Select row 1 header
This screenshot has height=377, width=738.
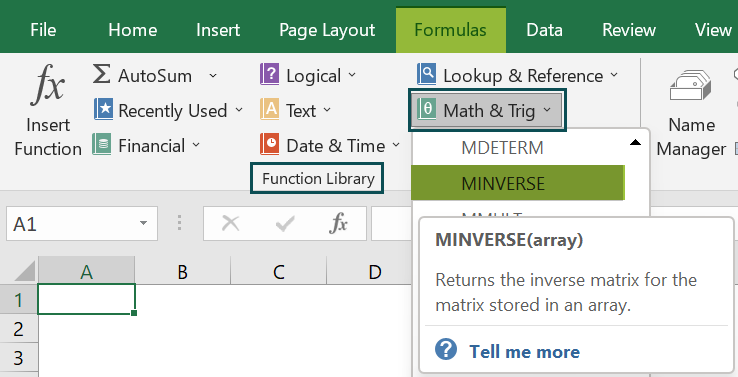[18, 300]
